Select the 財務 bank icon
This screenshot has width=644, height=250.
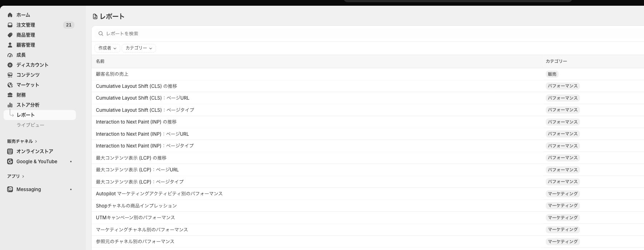click(10, 95)
